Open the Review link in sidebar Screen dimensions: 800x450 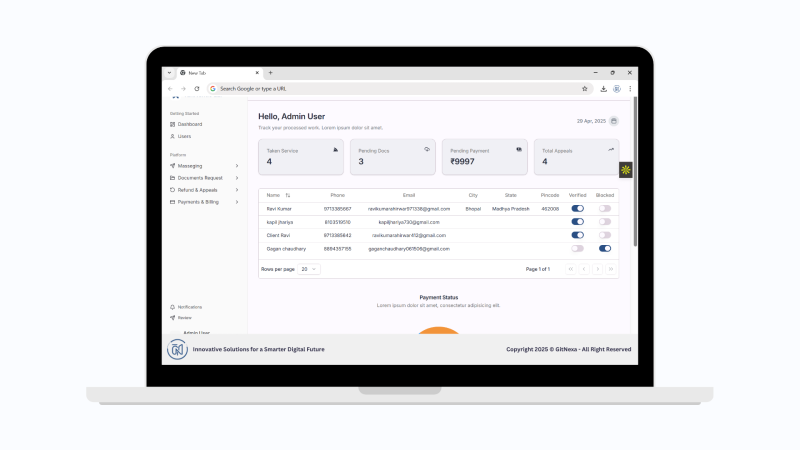point(184,317)
